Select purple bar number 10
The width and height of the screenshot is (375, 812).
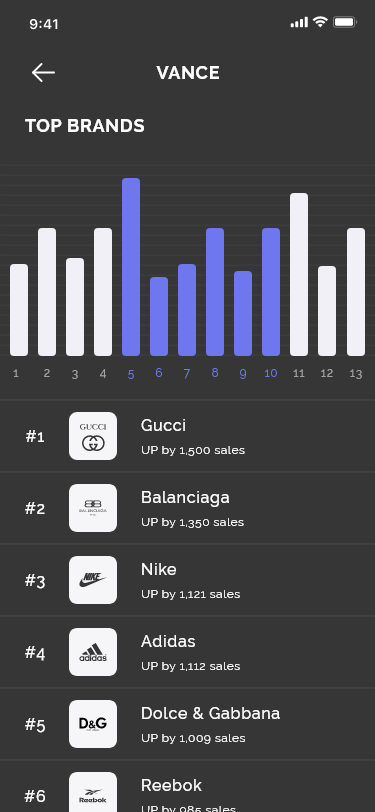click(271, 292)
